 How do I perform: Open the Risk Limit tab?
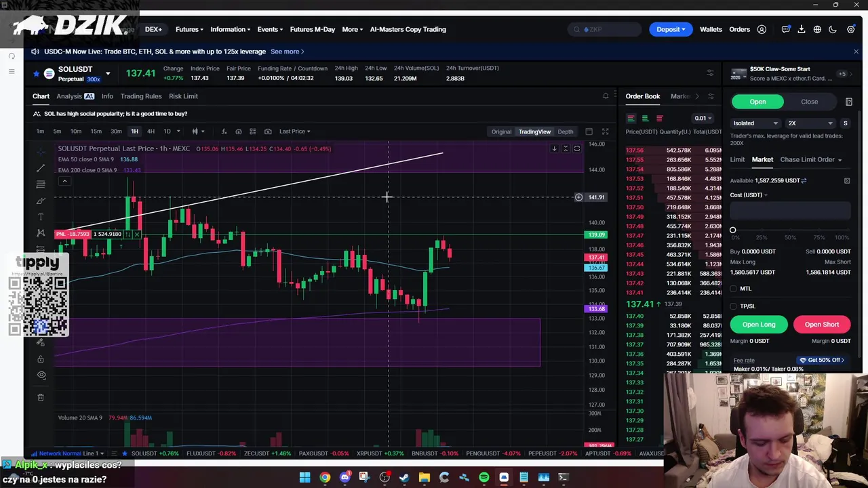click(x=183, y=96)
